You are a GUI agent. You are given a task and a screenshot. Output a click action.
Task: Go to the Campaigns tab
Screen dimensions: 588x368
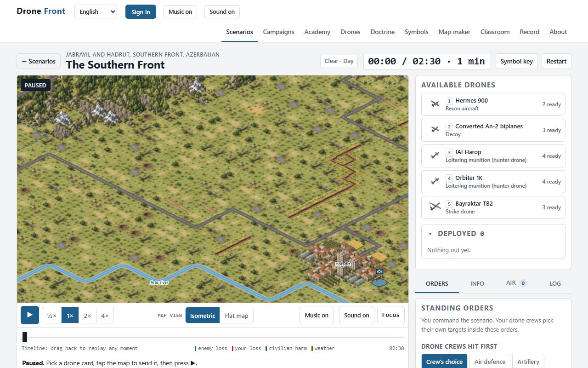tap(279, 32)
